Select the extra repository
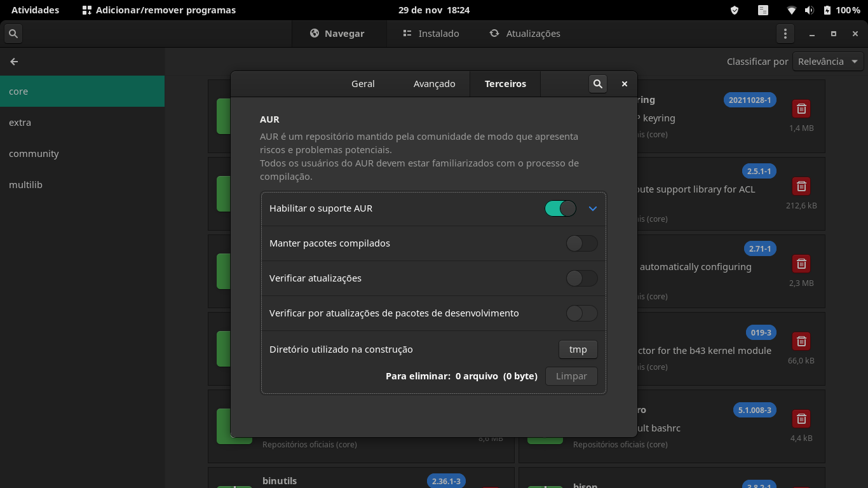Screen dimensions: 868x488 (x=82, y=123)
